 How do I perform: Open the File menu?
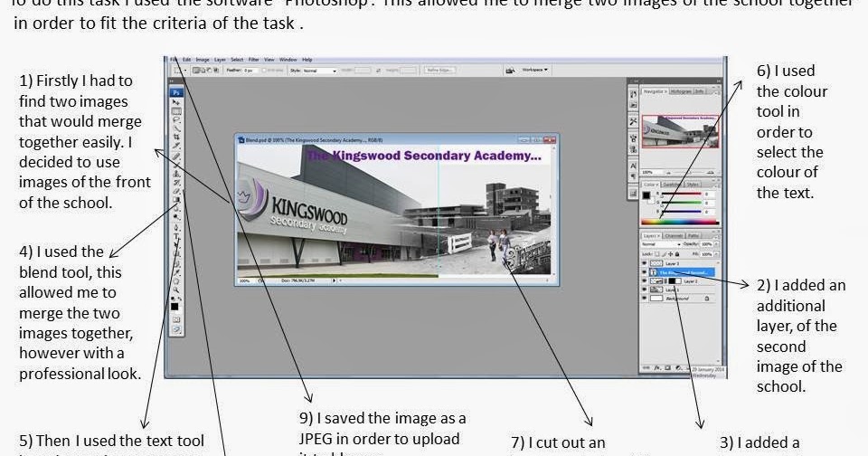[174, 60]
